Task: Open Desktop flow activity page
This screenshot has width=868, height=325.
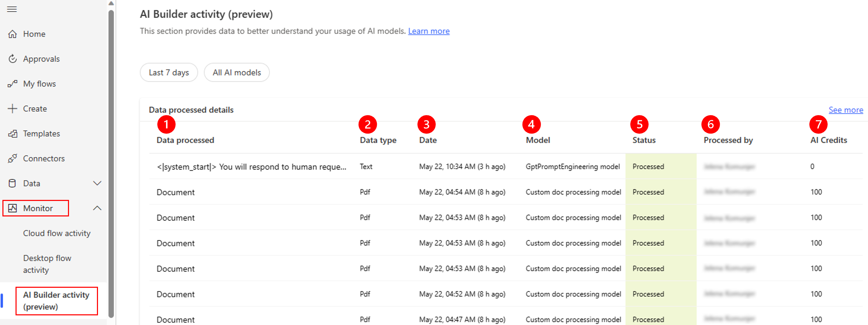Action: (47, 264)
